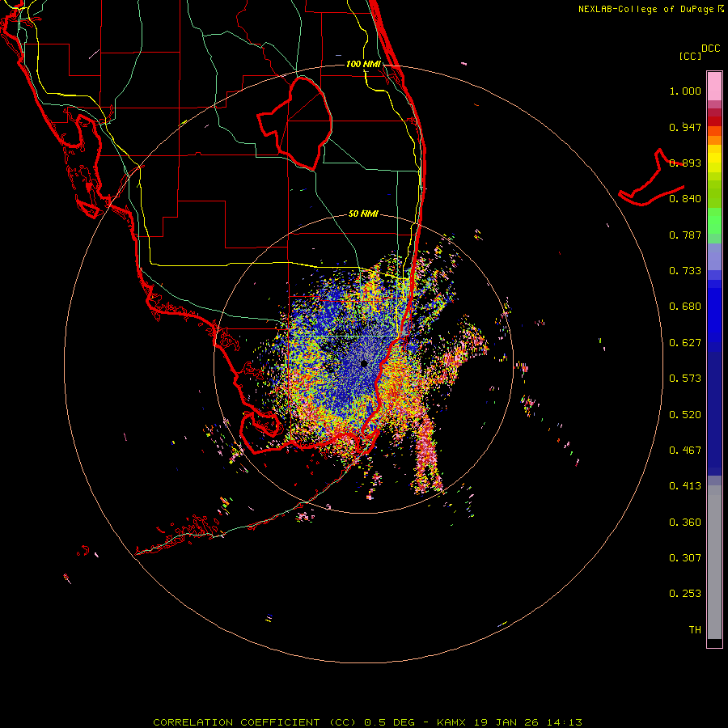Image resolution: width=728 pixels, height=728 pixels.
Task: Click the 100 NMI range ring label
Action: coord(363,64)
